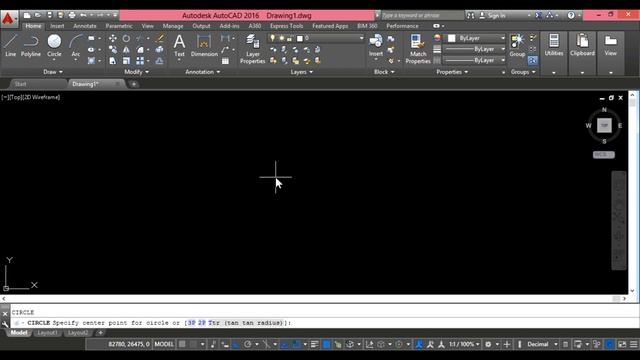Screen dimensions: 640x360
Task: Toggle the group selection highlighted icon
Action: click(x=532, y=60)
